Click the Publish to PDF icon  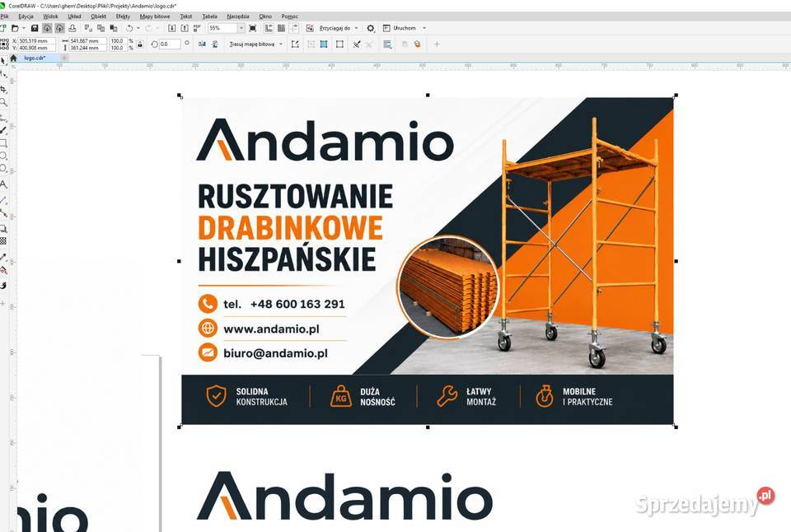[x=197, y=28]
